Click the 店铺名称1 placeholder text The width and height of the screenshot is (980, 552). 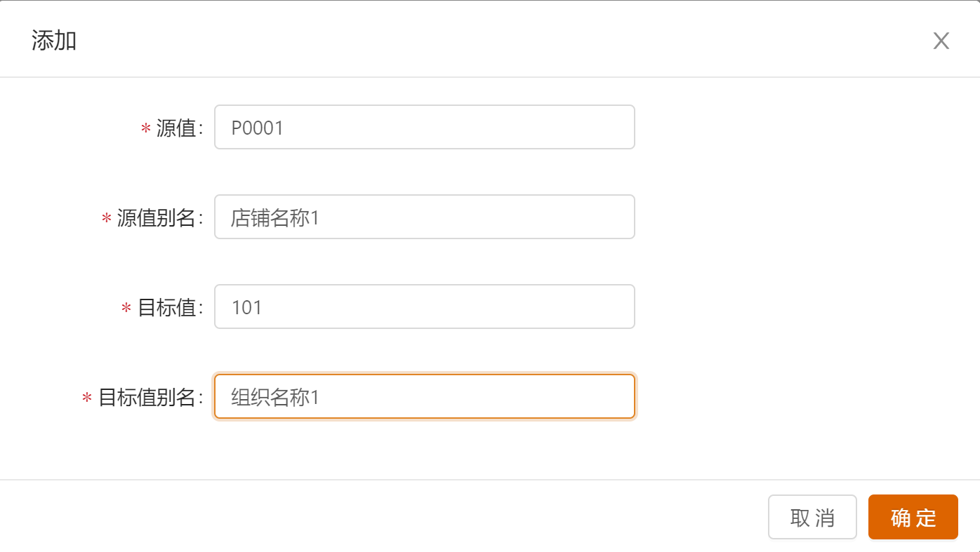[275, 217]
